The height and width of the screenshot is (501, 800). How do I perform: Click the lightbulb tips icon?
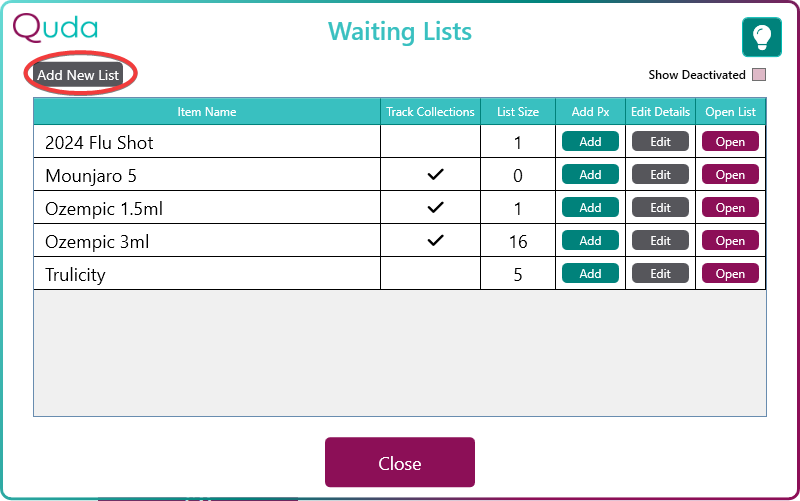[x=761, y=37]
